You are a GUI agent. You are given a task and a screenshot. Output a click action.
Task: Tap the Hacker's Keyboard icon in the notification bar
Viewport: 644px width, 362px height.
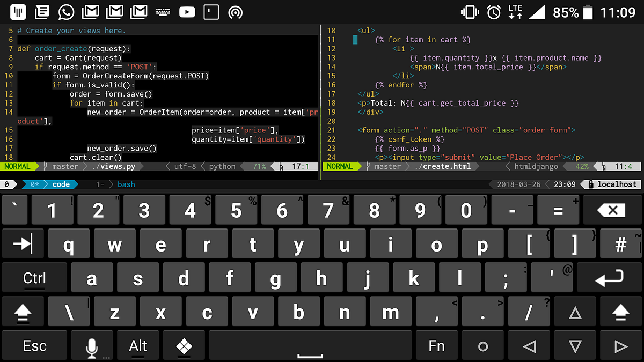pyautogui.click(x=162, y=12)
